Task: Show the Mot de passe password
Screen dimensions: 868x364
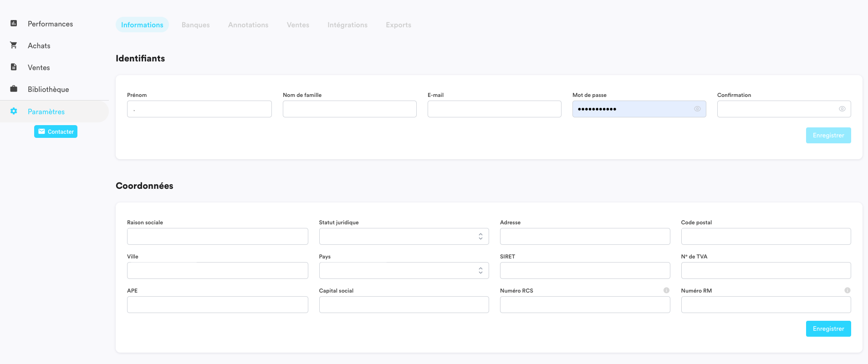Action: [x=697, y=109]
